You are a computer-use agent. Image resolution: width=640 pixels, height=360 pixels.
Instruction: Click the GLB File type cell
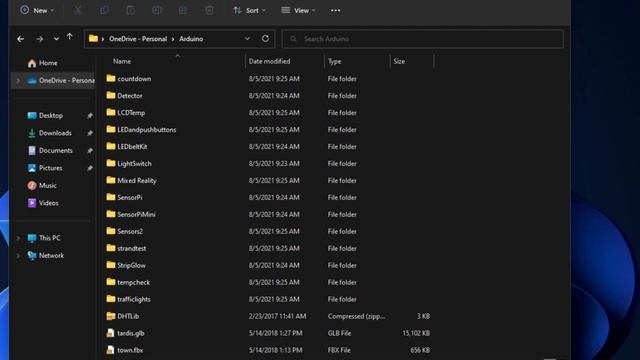pyautogui.click(x=339, y=333)
